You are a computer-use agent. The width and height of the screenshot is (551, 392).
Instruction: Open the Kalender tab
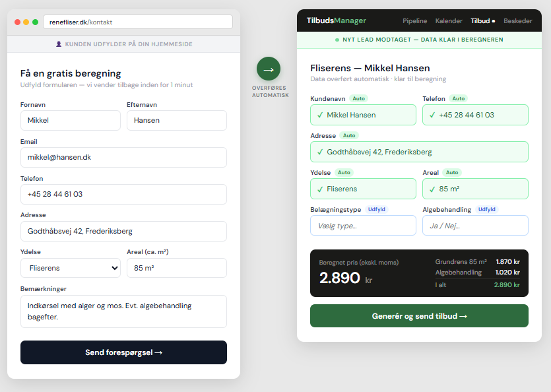(449, 20)
